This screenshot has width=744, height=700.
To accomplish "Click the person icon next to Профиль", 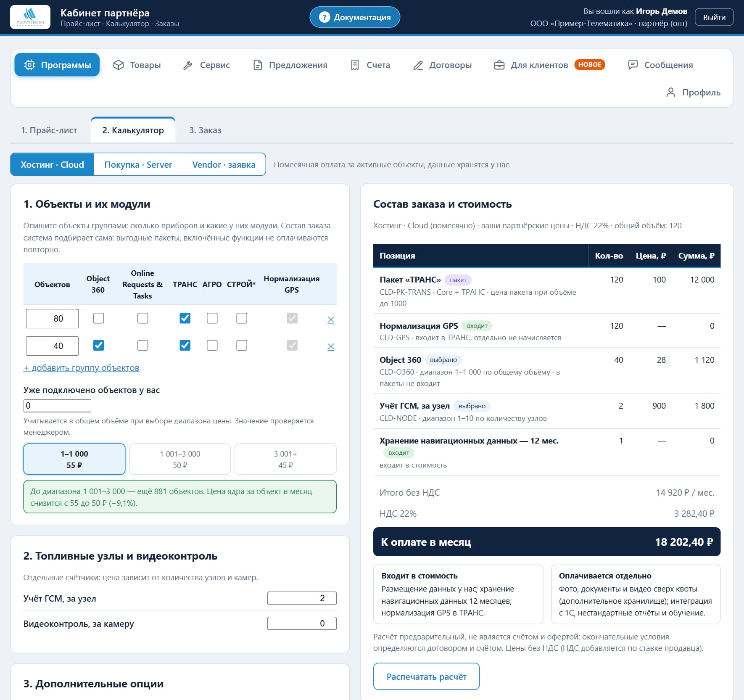I will pyautogui.click(x=671, y=92).
